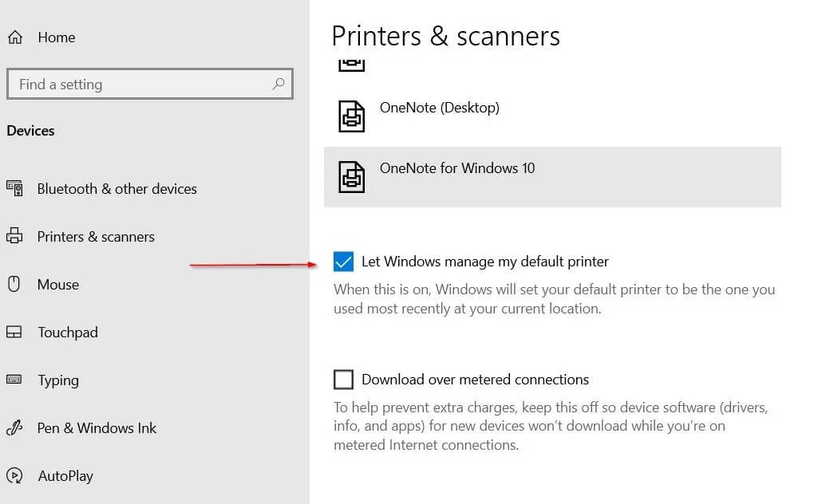
Task: Enable the Download over metered connections checkbox
Action: 343,380
